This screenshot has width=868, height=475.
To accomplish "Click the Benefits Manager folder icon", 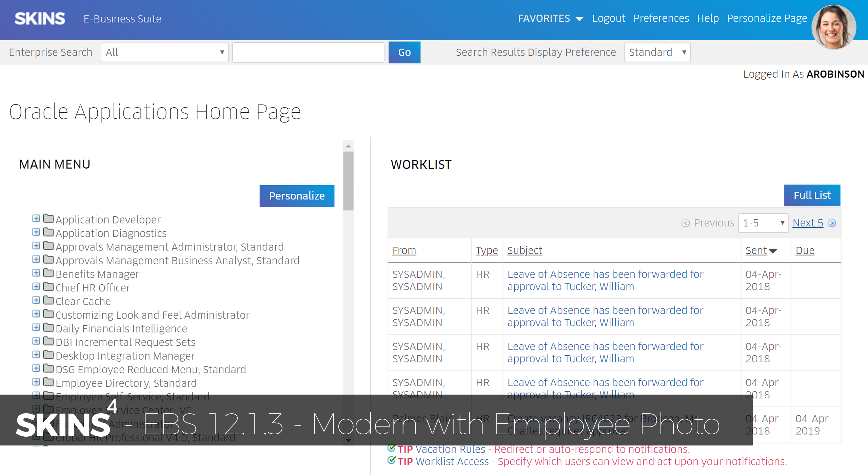I will pos(49,273).
